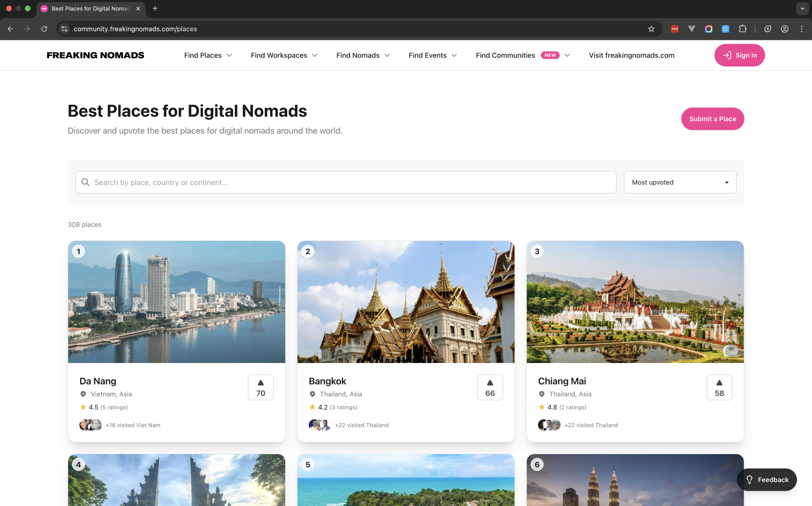The image size is (812, 506).
Task: Open the gray V-shaped extension icon
Action: tap(691, 29)
